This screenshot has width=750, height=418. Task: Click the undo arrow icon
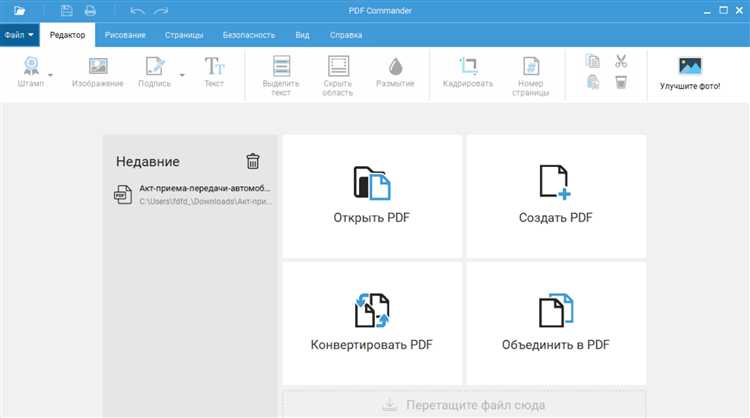coord(137,11)
